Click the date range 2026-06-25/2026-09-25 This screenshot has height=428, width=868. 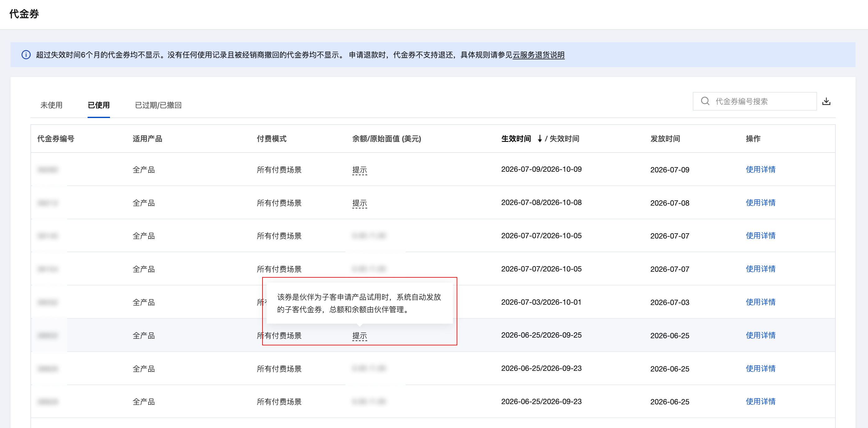point(541,335)
